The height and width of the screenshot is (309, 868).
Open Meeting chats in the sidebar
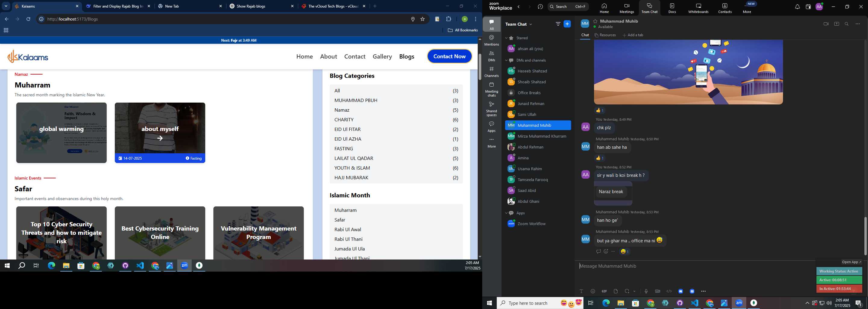[492, 89]
